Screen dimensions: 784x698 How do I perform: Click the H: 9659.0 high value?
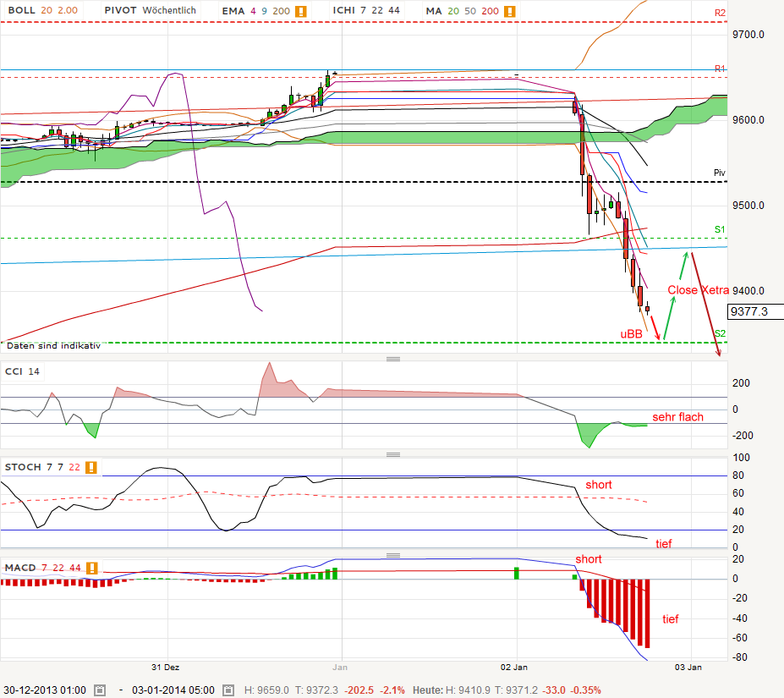click(266, 690)
